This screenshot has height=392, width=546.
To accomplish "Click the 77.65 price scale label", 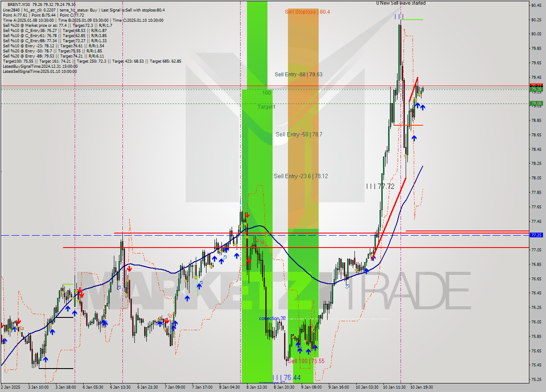I will [x=537, y=207].
